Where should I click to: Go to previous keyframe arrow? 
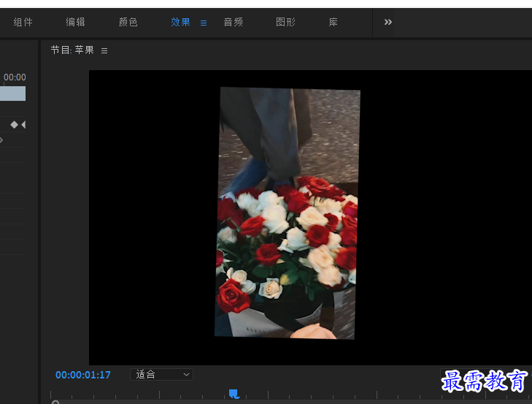[23, 125]
